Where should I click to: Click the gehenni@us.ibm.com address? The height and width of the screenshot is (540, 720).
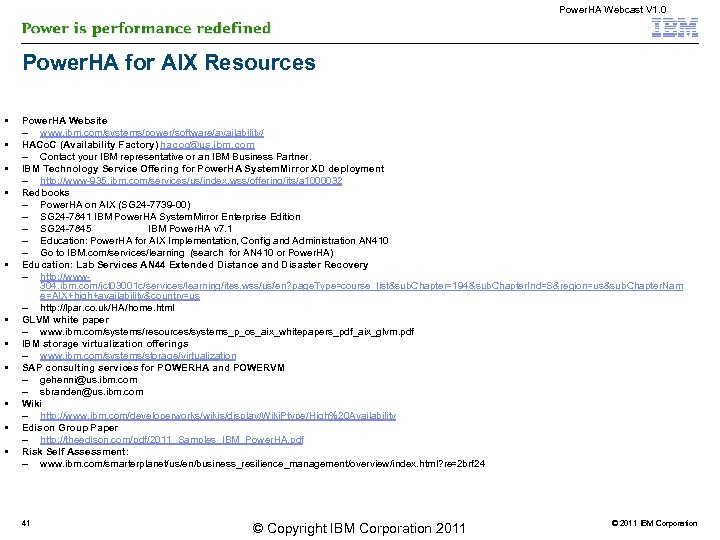(89, 380)
